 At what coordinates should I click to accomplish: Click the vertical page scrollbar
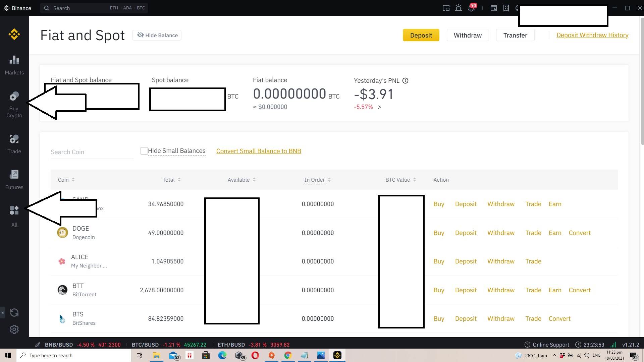tap(642, 82)
